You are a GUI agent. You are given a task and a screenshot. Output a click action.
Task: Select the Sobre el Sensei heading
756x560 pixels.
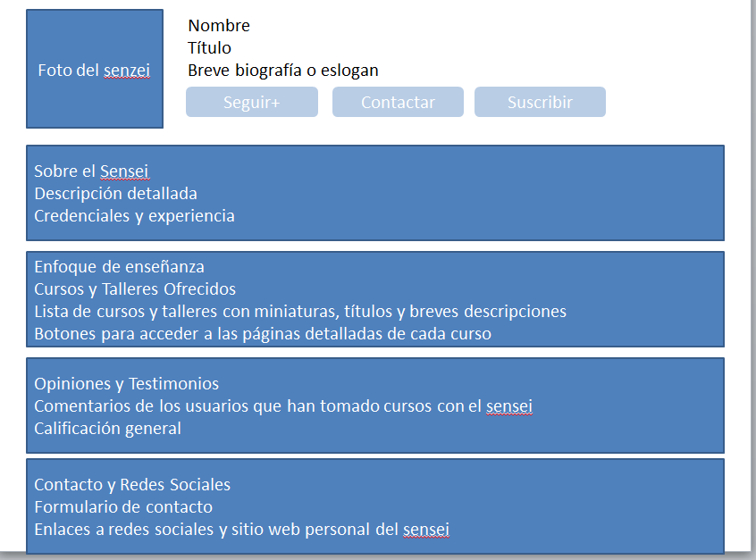[91, 171]
